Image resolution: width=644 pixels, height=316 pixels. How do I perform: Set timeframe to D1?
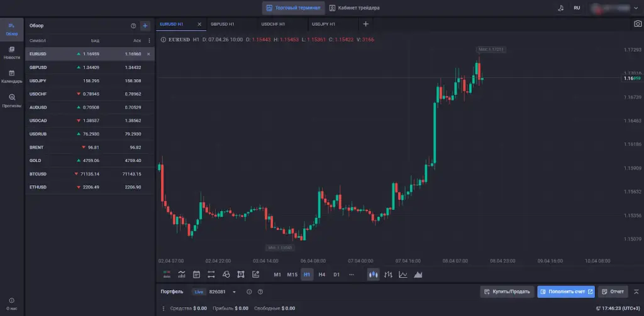(x=336, y=275)
